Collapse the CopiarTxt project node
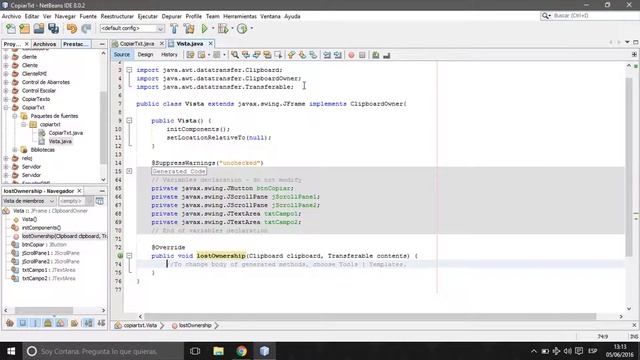640x360 pixels. (6, 108)
